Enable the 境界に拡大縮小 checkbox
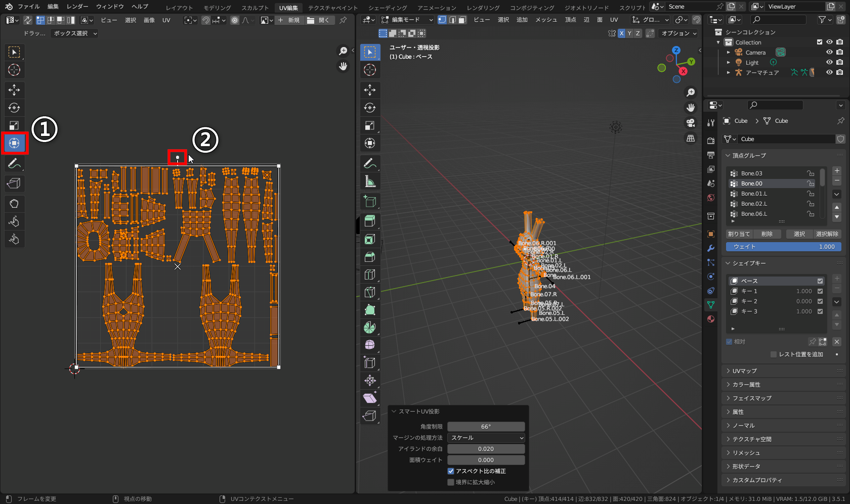The image size is (850, 504). tap(451, 482)
